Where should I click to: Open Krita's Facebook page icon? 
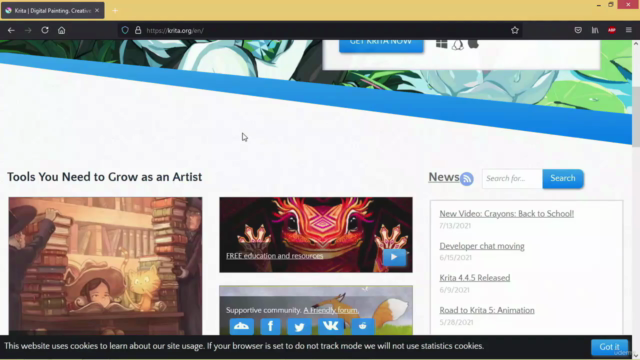(270, 326)
